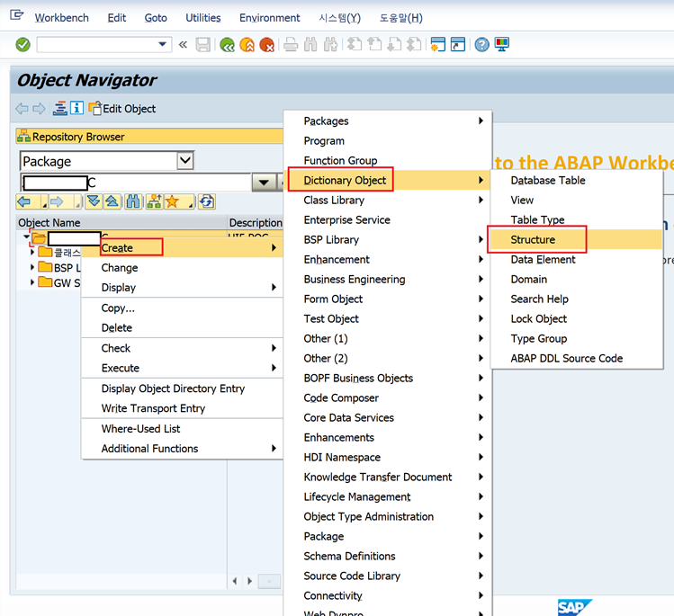Click the green checkmark Enter icon
The width and height of the screenshot is (674, 616).
coord(22,44)
